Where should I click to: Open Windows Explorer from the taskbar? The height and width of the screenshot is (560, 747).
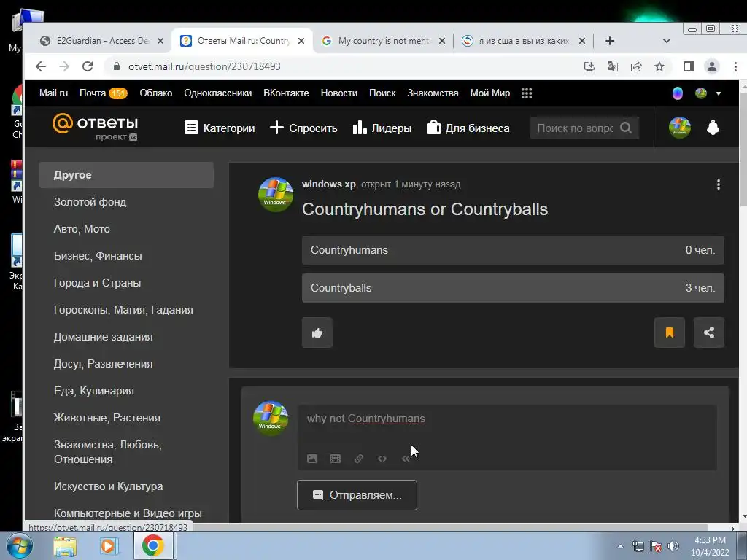(65, 545)
